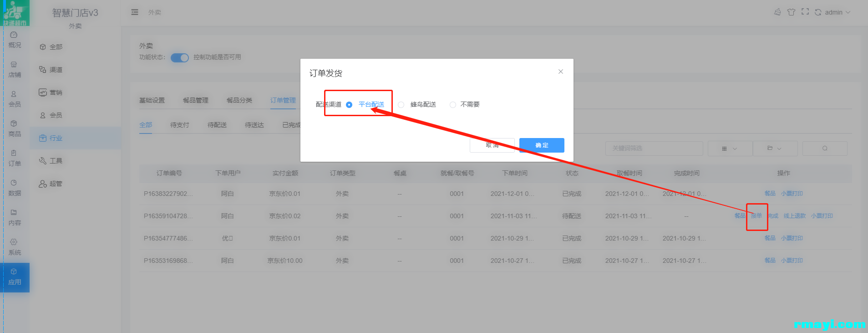Confirm delivery with the 确定 button

[x=542, y=145]
